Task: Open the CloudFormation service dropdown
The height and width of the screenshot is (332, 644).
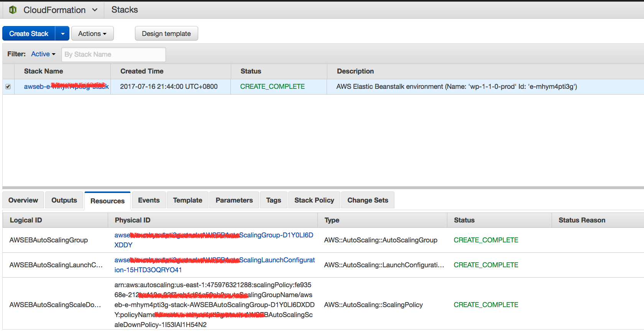Action: click(x=60, y=10)
